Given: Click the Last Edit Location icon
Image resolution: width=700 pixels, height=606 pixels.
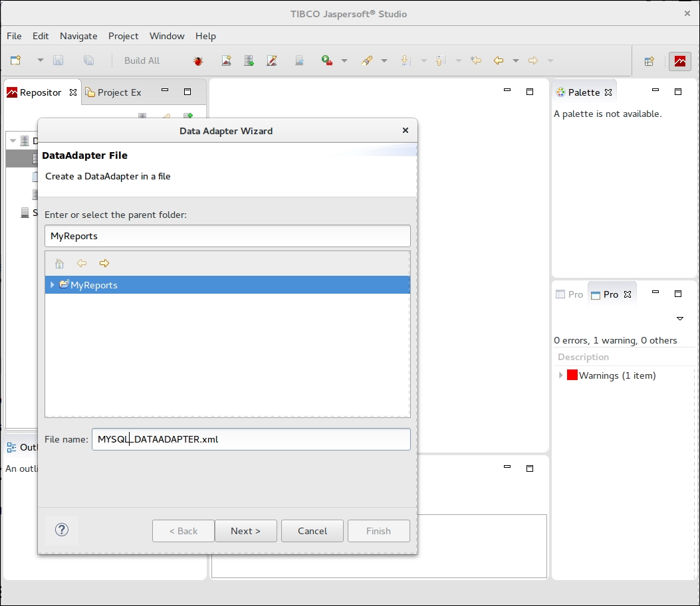Looking at the screenshot, I should 476,60.
